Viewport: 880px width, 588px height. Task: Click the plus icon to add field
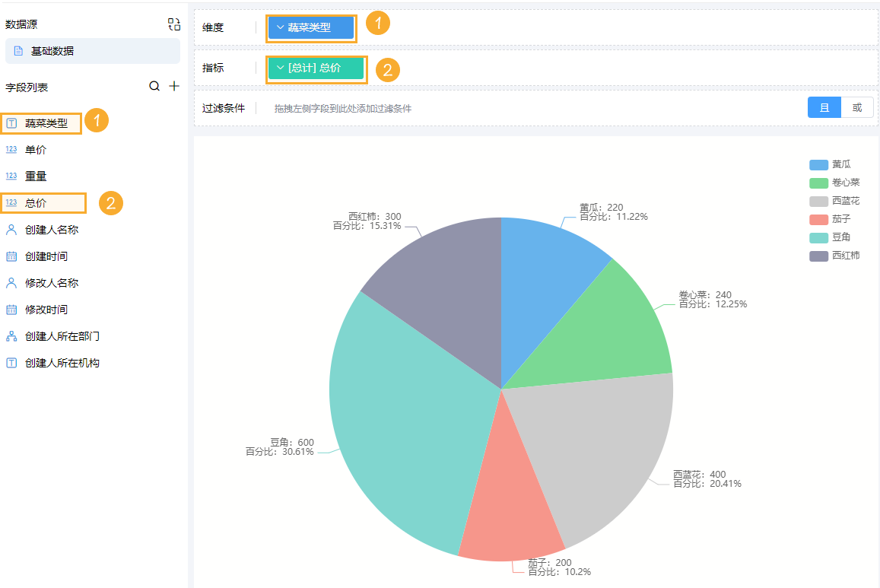pos(174,87)
